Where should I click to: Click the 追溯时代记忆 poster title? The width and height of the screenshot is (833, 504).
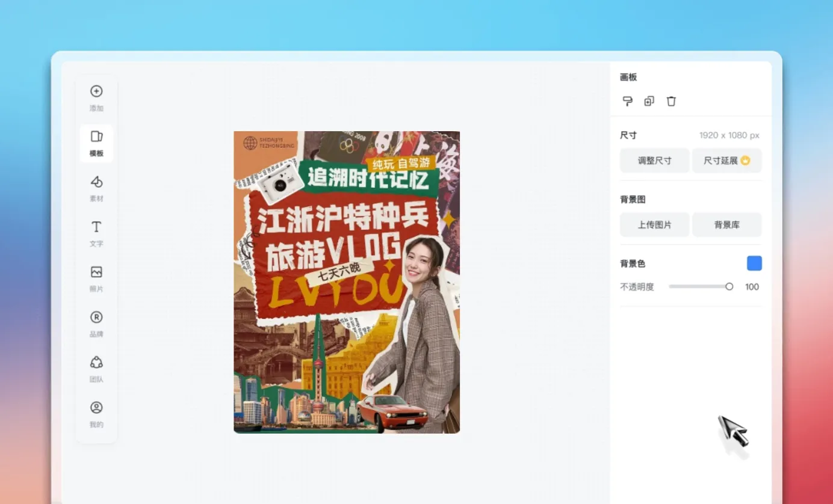368,179
